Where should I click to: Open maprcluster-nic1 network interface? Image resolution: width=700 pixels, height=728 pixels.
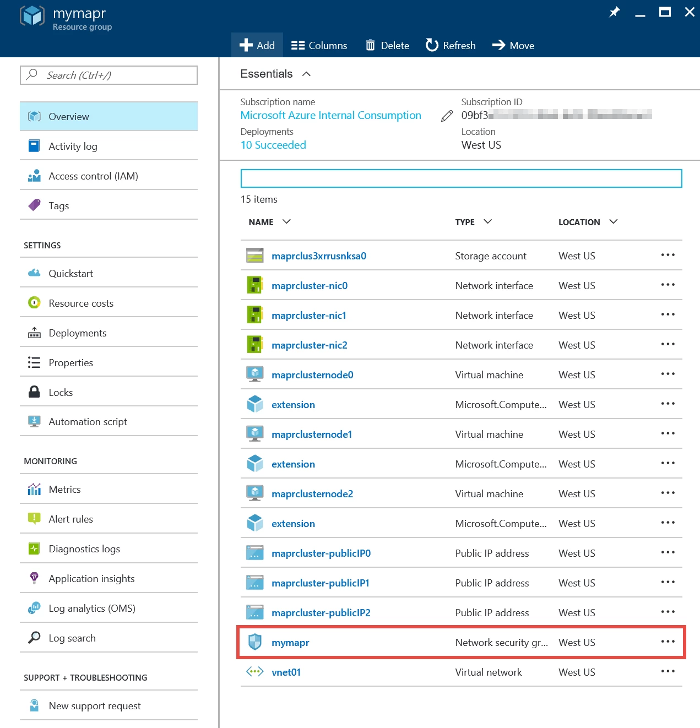(x=309, y=316)
